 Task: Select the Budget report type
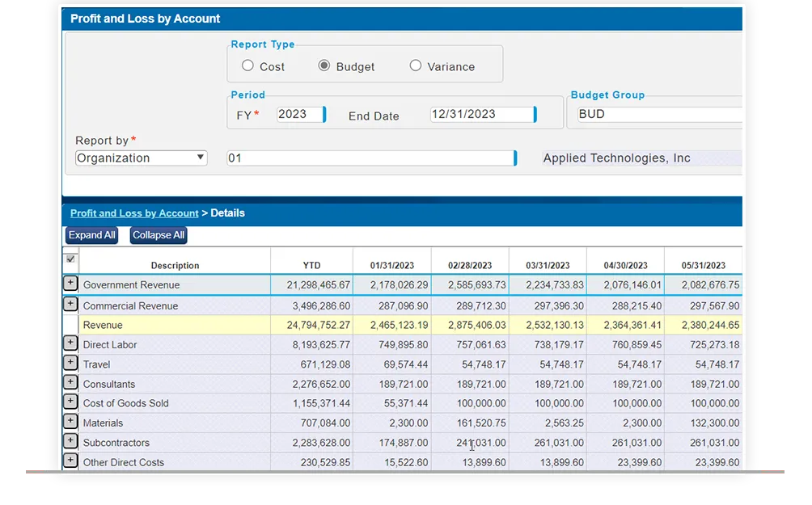(324, 66)
